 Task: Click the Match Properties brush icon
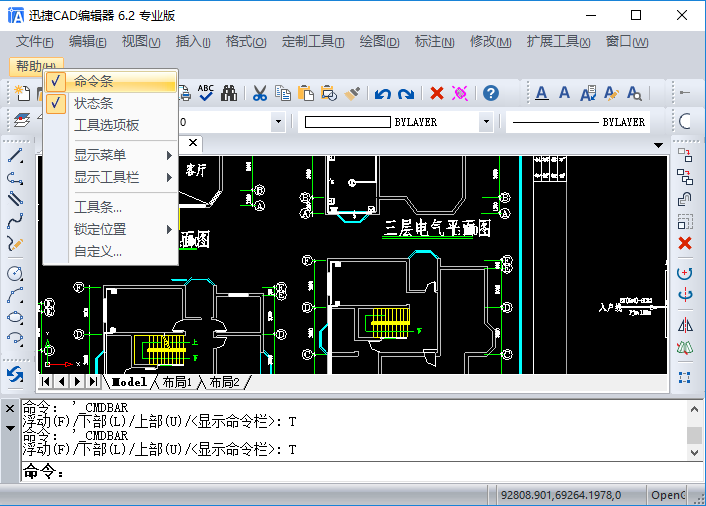352,93
